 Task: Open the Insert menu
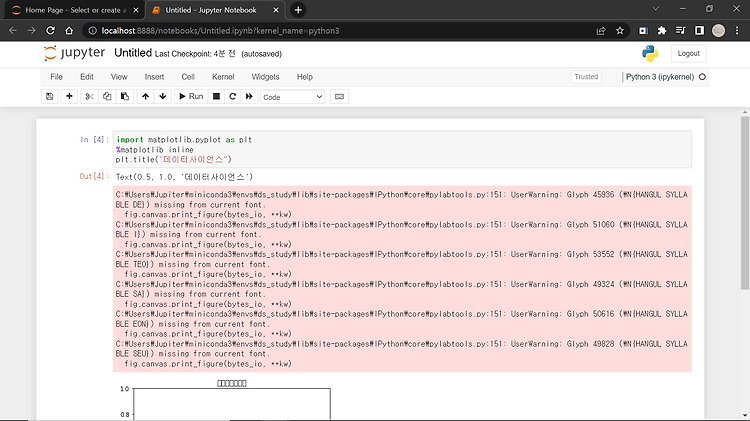pos(154,77)
